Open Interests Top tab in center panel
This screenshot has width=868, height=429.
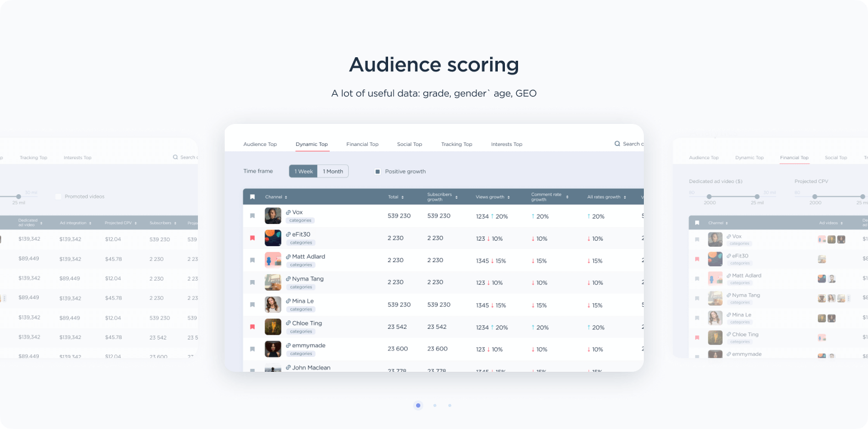coord(507,144)
